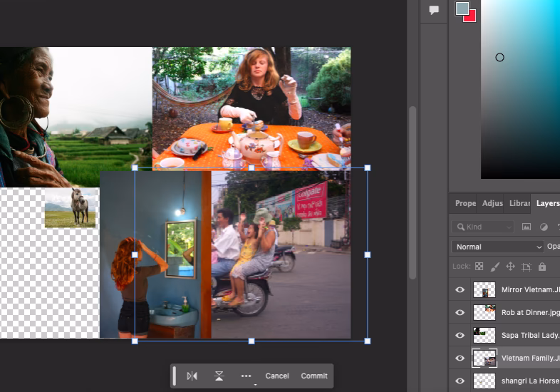Open the Kind layer filter dropdown
Screen dimensions: 560x392
[x=482, y=227]
